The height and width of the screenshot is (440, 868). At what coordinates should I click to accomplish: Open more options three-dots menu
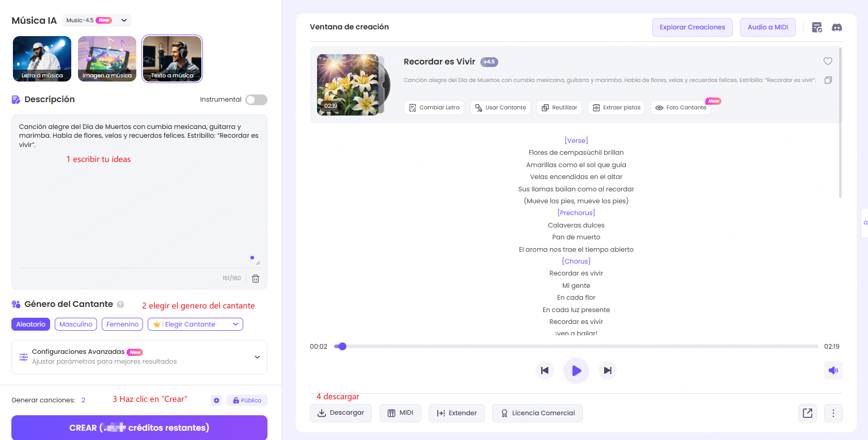833,413
